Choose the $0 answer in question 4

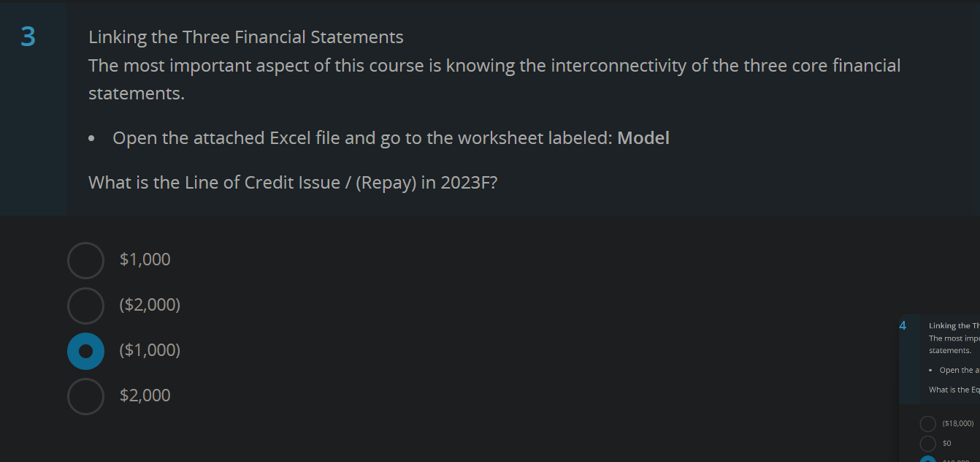pyautogui.click(x=928, y=443)
